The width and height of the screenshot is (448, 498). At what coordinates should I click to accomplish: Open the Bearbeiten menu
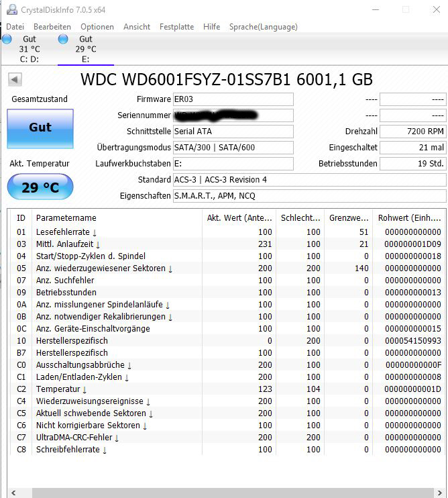(x=52, y=27)
